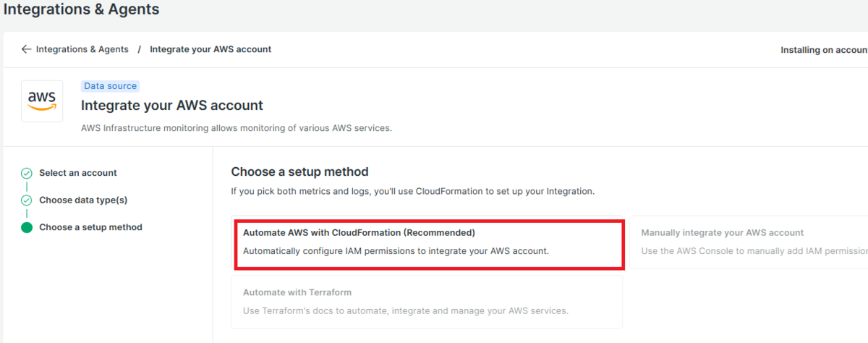Open the Integrations & Agents breadcrumb link
This screenshot has width=868, height=343.
[x=82, y=49]
